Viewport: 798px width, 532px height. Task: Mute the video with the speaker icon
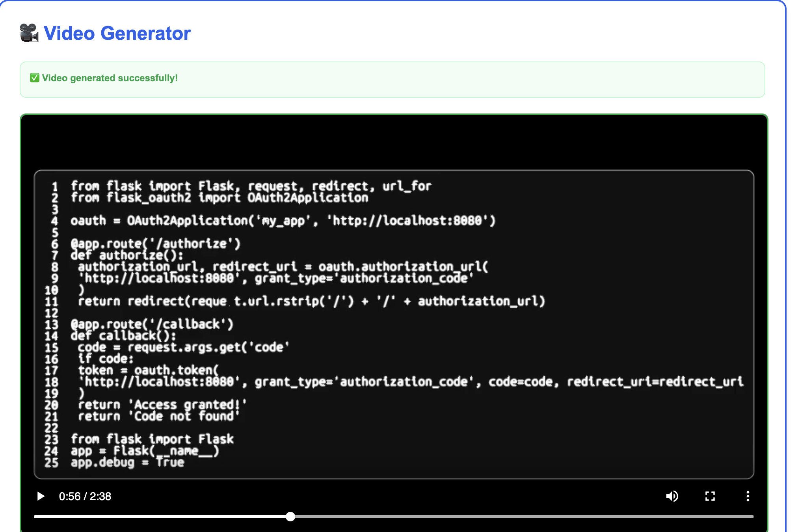[672, 496]
